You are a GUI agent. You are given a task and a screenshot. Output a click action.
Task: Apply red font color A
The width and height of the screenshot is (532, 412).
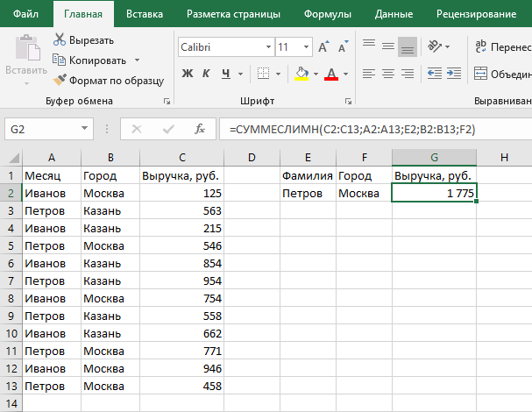[x=331, y=74]
